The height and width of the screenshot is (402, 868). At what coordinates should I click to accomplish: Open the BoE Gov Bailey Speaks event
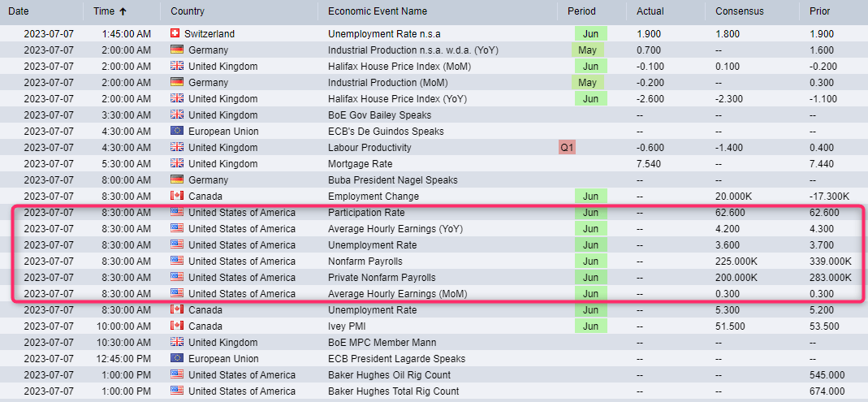[379, 115]
